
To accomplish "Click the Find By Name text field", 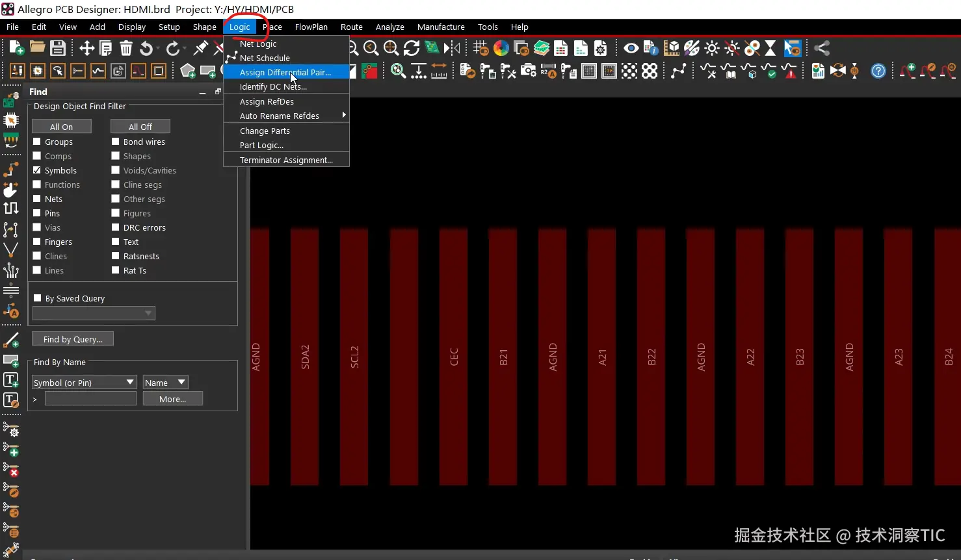I will [90, 399].
